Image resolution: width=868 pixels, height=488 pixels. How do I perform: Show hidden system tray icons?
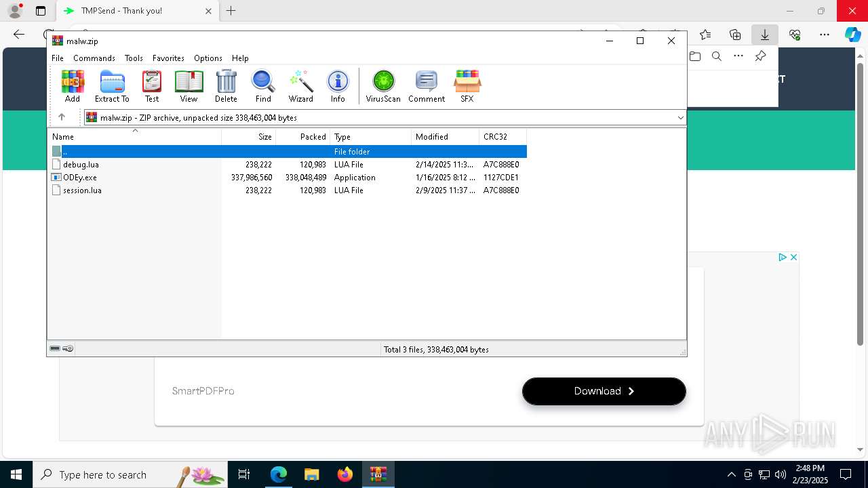coord(731,474)
